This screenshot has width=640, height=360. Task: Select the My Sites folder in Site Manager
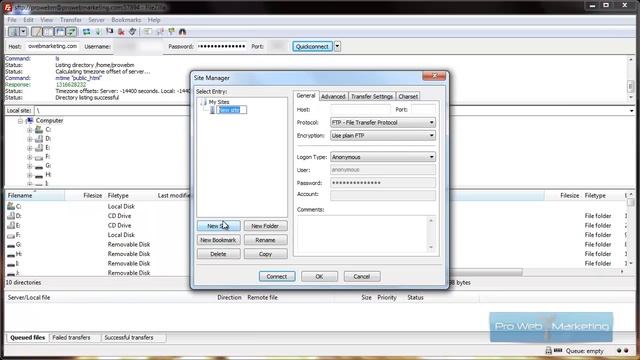pyautogui.click(x=218, y=102)
